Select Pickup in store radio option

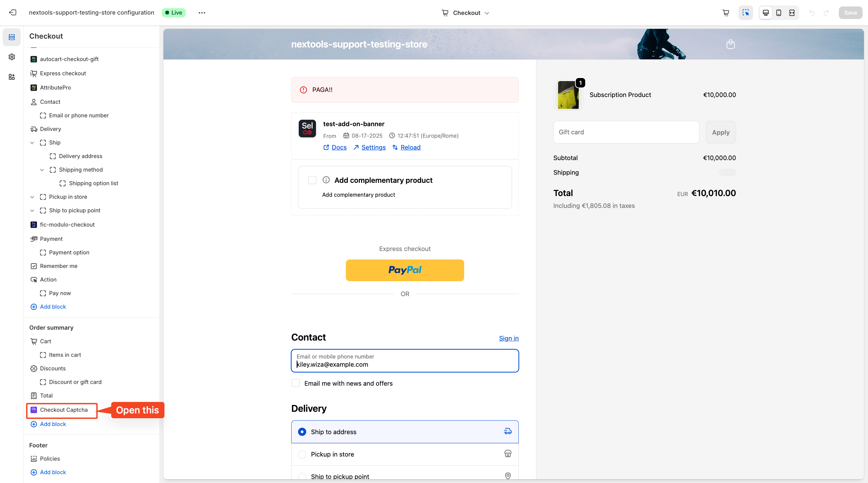tap(302, 454)
